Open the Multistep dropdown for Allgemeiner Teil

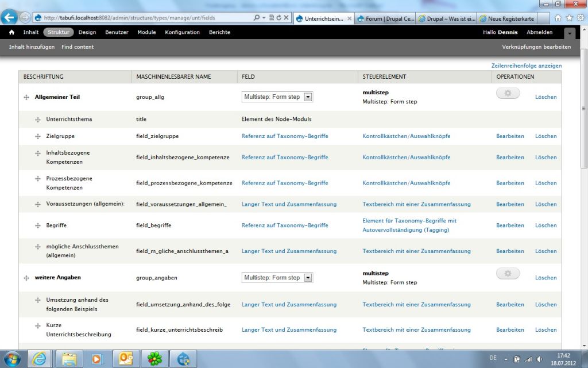tap(308, 97)
